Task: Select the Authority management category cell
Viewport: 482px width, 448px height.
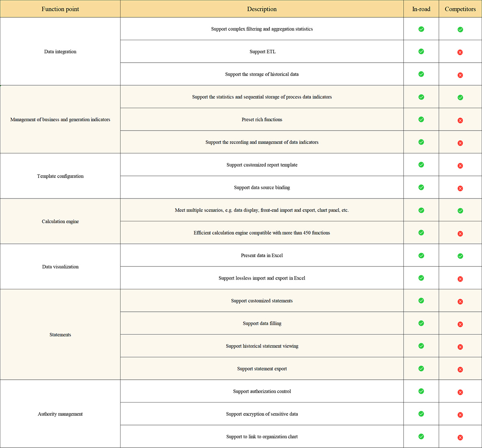Action: coord(60,414)
